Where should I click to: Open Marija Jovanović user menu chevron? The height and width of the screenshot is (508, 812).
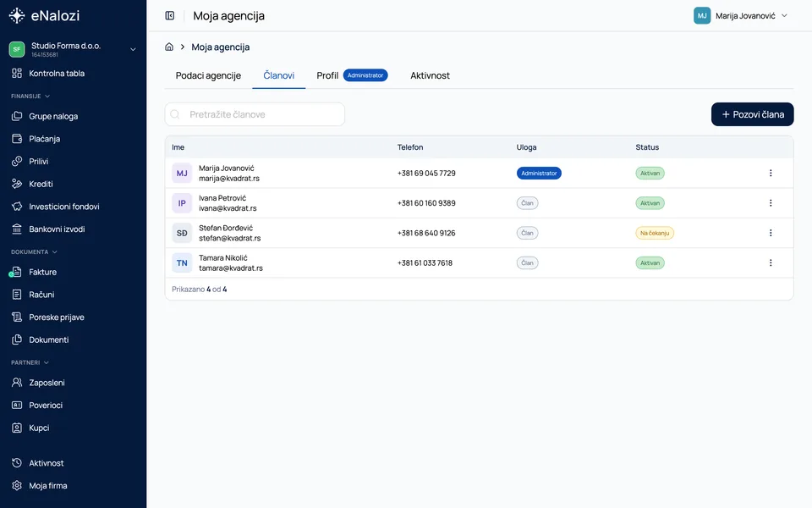(x=785, y=15)
